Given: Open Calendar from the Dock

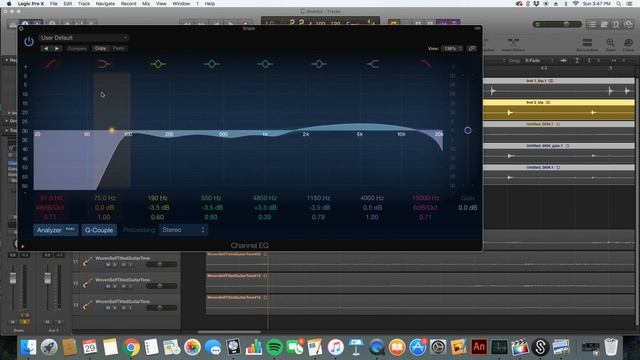Looking at the screenshot, I should pos(90,347).
